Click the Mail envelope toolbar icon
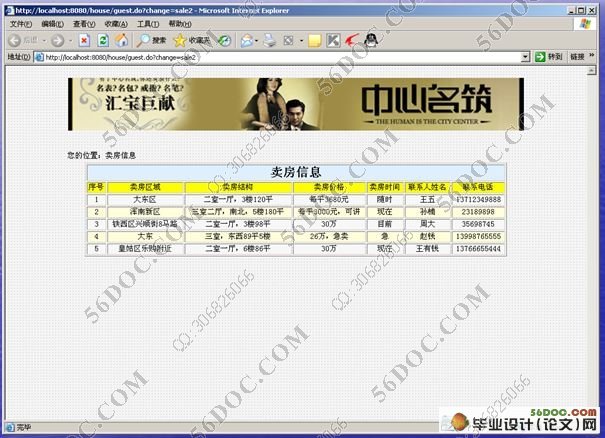Screen dimensions: 605x438 tap(247, 40)
